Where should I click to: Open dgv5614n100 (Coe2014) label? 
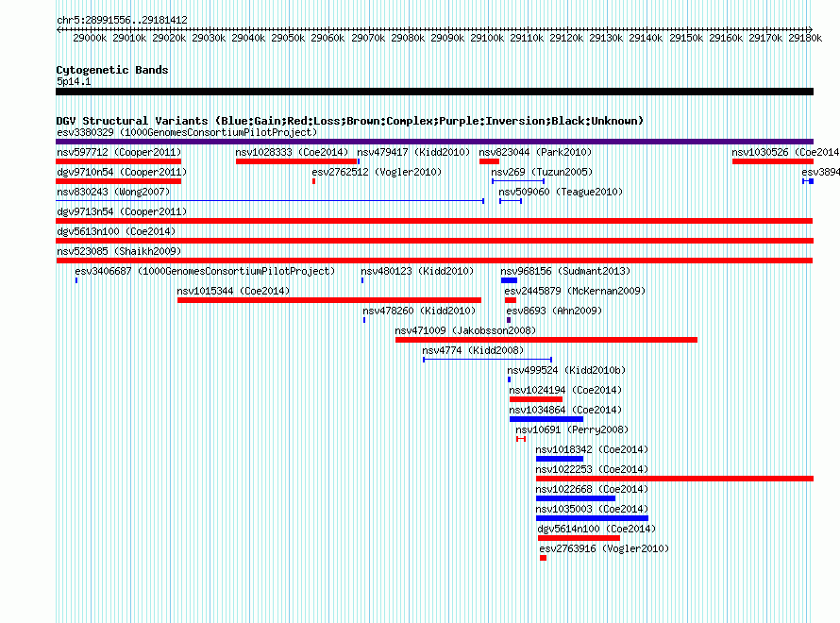coord(596,529)
